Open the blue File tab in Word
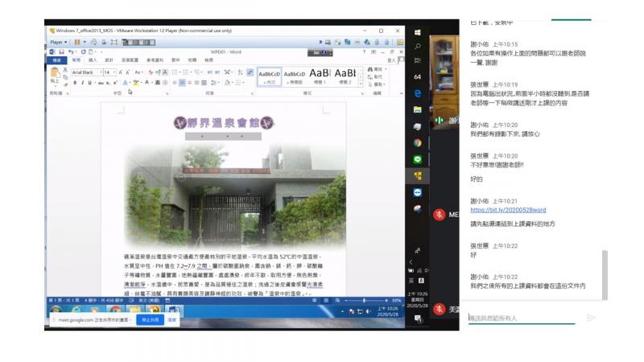This screenshot has height=362, width=644. 56,60
